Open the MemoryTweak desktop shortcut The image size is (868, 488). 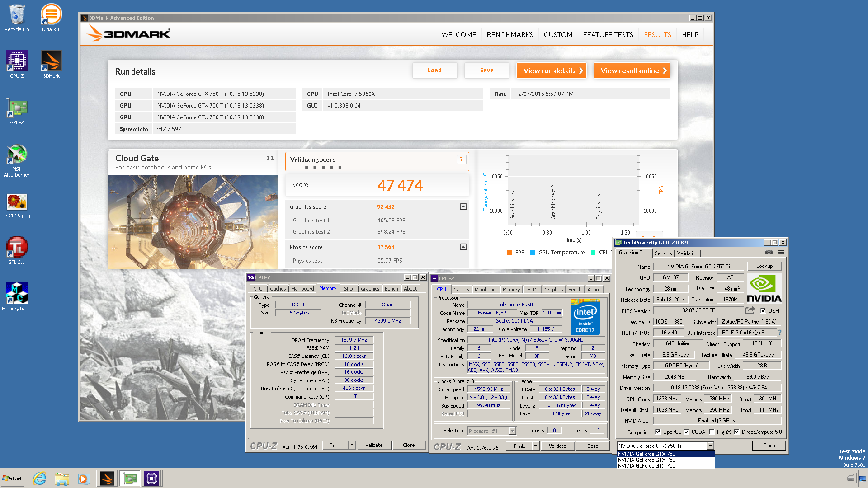17,297
